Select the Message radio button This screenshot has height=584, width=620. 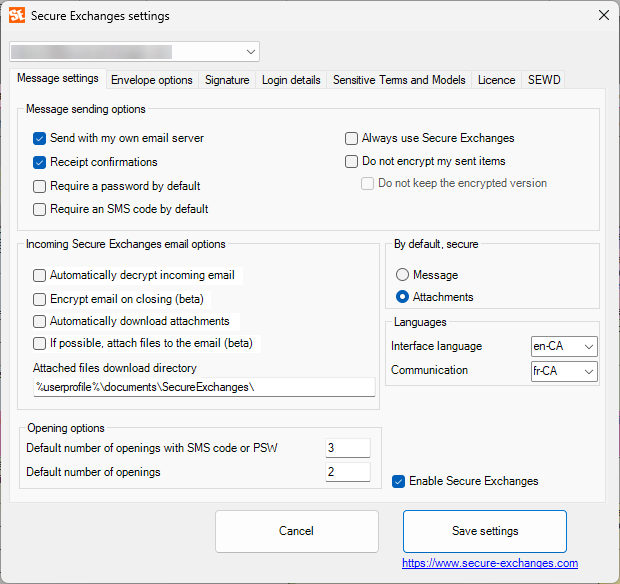(403, 275)
